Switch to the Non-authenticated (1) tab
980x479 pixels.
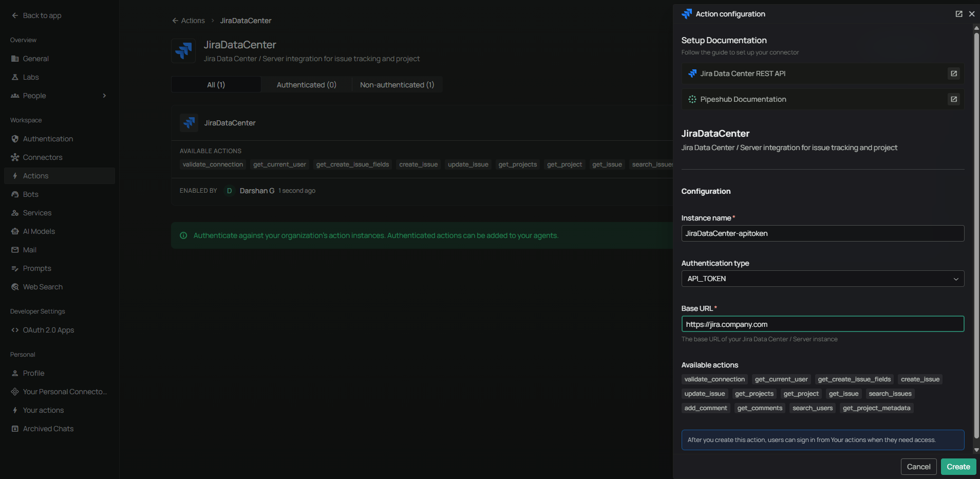(x=397, y=85)
